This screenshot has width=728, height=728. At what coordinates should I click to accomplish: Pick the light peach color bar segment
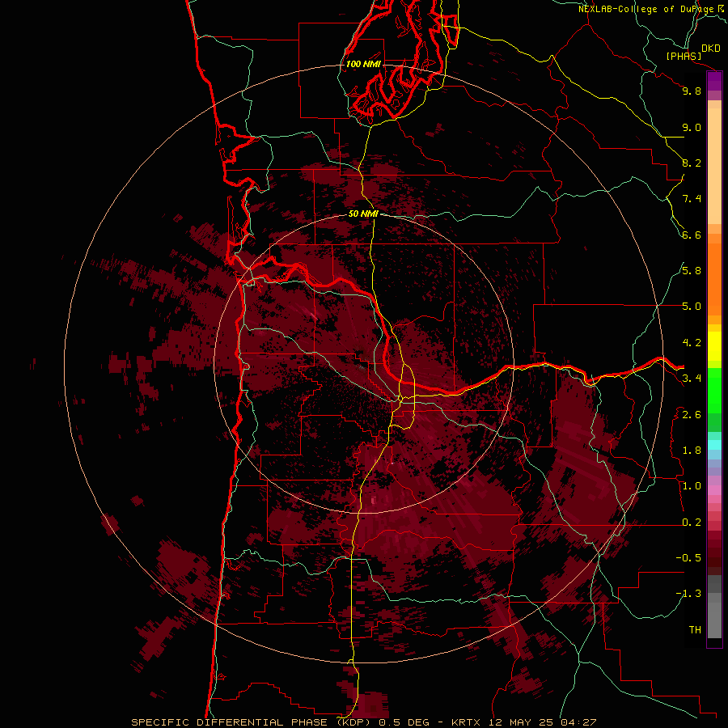714,166
